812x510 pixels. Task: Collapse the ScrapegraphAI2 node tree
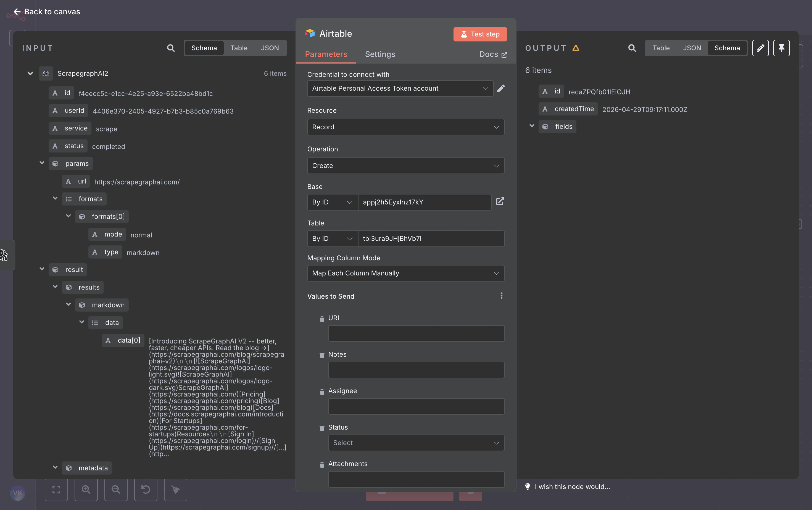(x=30, y=73)
